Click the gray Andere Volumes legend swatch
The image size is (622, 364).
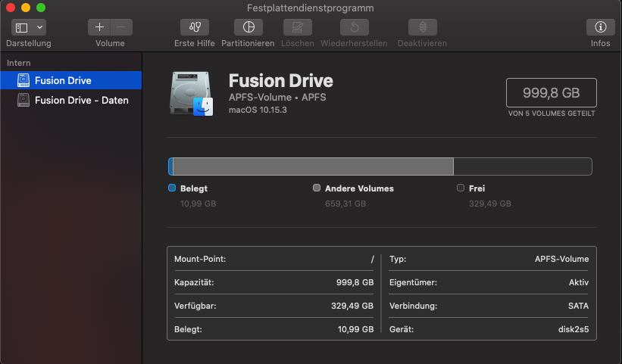pyautogui.click(x=317, y=188)
